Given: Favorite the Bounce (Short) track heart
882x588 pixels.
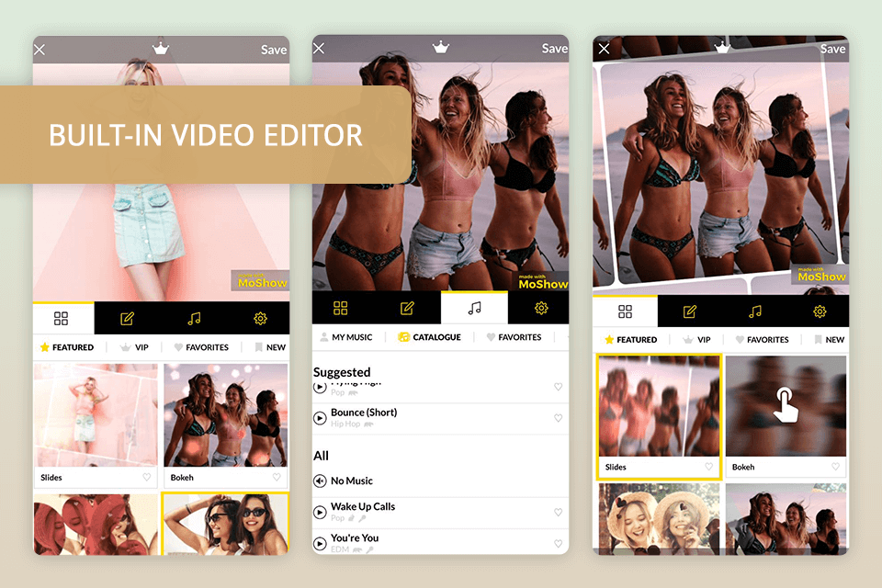Looking at the screenshot, I should pos(558,418).
